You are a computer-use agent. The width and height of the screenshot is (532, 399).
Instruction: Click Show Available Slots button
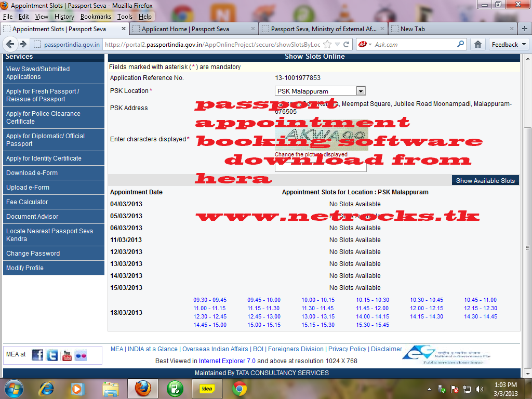(485, 180)
